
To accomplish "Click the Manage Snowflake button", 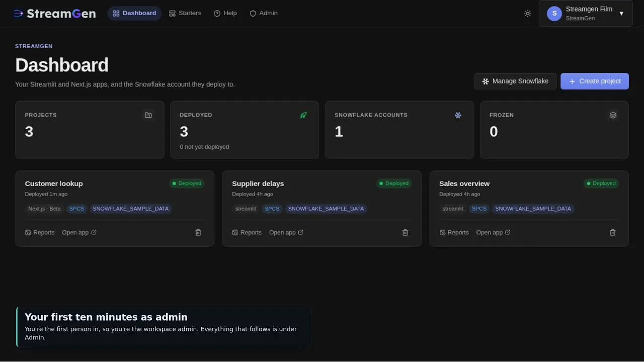I will 515,81.
